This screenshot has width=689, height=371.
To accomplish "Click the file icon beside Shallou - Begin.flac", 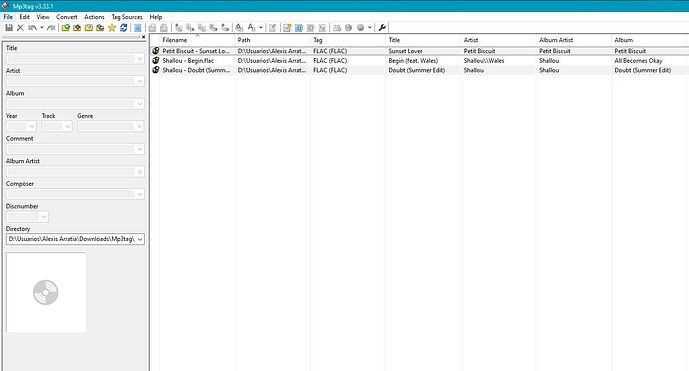I will pos(156,60).
